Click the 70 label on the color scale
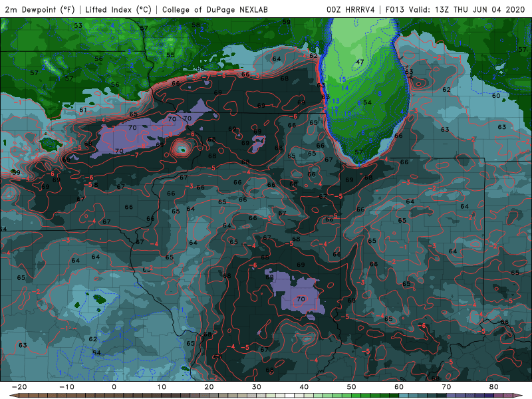Screen dimensions: 532x399 click(x=446, y=387)
